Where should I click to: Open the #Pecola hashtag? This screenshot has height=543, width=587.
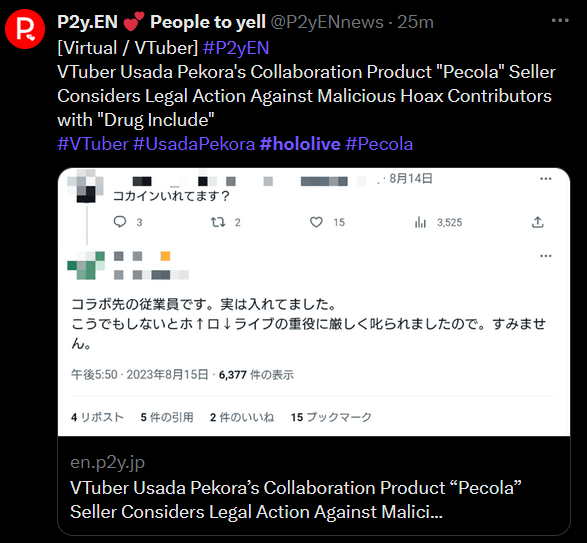click(x=379, y=144)
